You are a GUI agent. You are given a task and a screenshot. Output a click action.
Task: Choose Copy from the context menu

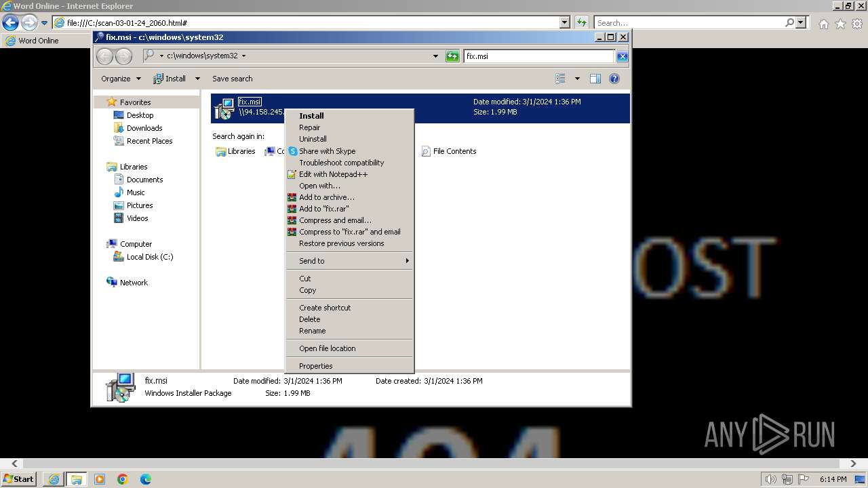pyautogui.click(x=349, y=290)
